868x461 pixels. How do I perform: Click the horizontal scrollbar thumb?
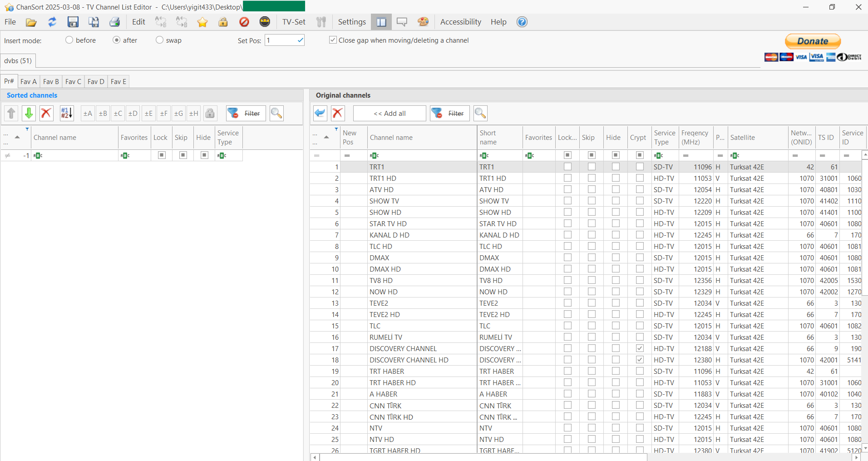(483, 457)
